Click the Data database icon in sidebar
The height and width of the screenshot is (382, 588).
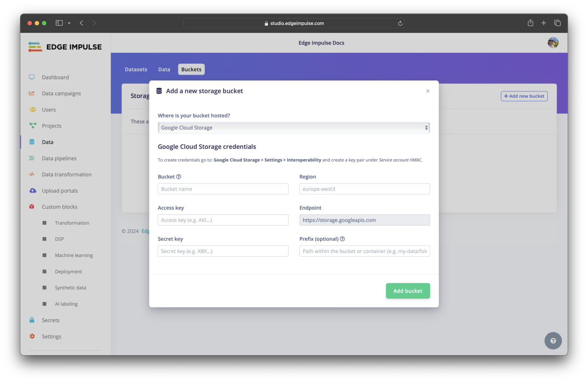[32, 142]
